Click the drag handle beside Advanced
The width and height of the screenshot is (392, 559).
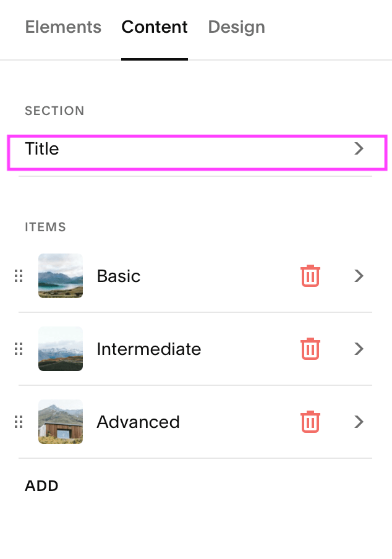pyautogui.click(x=19, y=422)
